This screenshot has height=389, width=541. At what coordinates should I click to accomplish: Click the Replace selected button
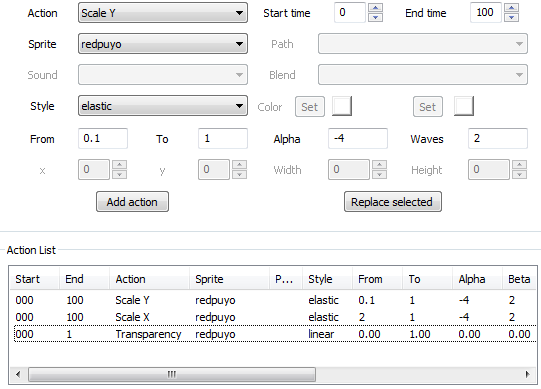click(393, 202)
